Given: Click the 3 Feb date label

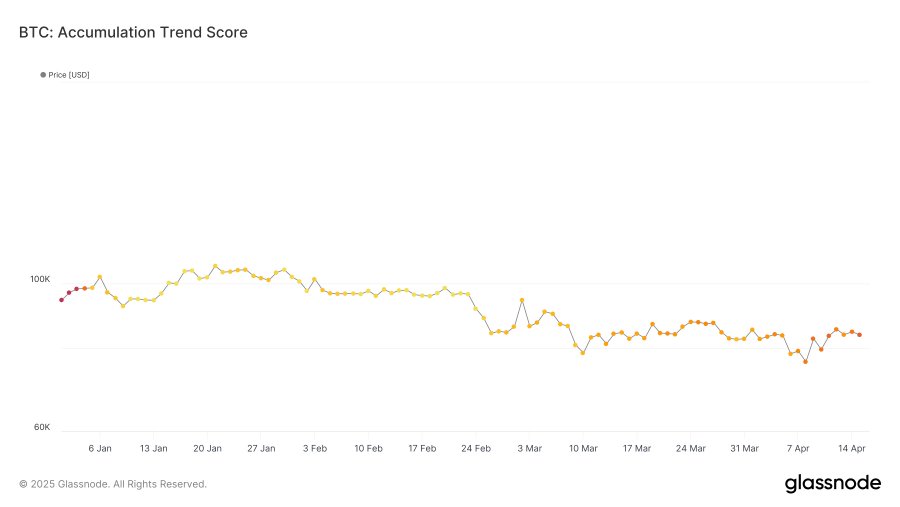Looking at the screenshot, I should [314, 449].
